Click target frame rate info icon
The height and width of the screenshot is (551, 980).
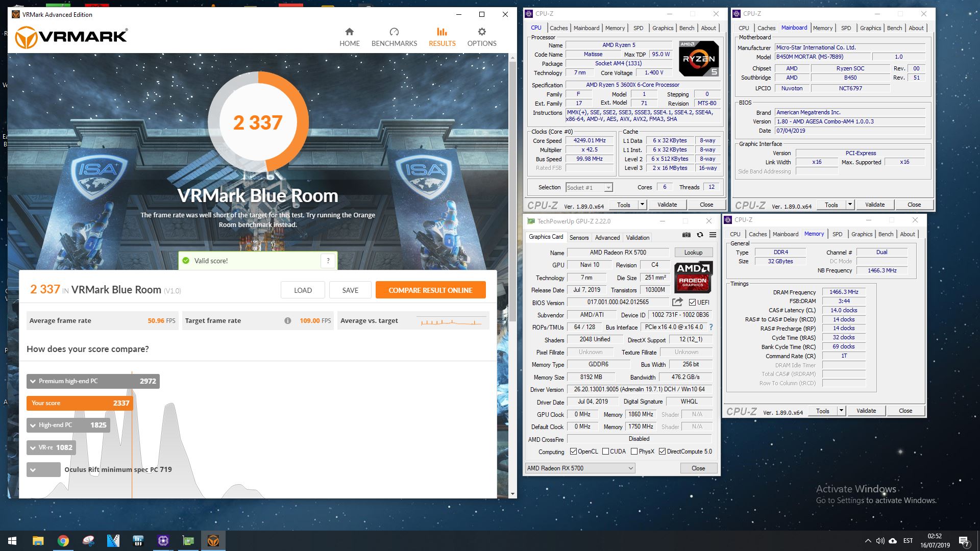[x=288, y=321]
